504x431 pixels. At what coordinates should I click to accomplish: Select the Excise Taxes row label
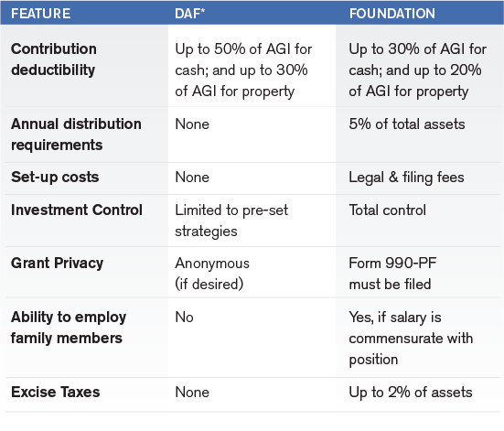[55, 392]
